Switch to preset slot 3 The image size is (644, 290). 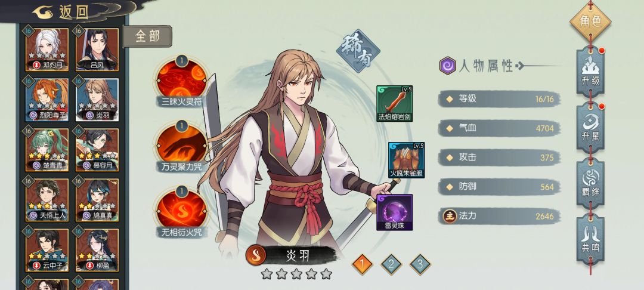(420, 264)
